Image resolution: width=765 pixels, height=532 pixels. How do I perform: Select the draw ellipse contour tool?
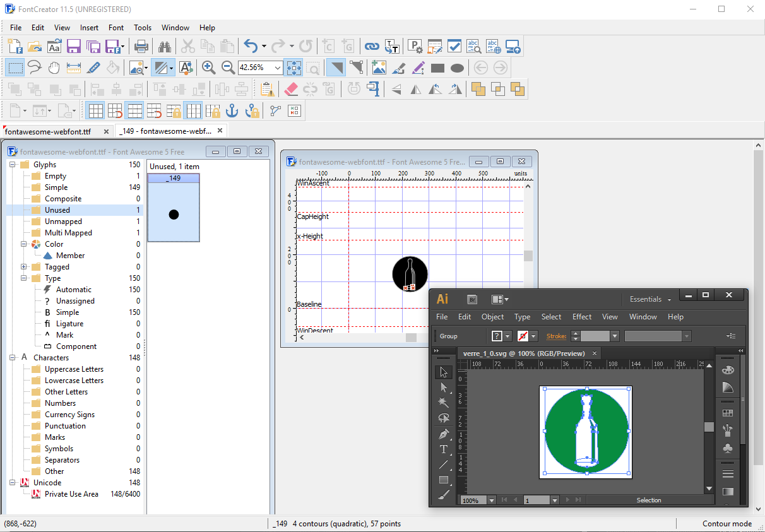(x=458, y=68)
